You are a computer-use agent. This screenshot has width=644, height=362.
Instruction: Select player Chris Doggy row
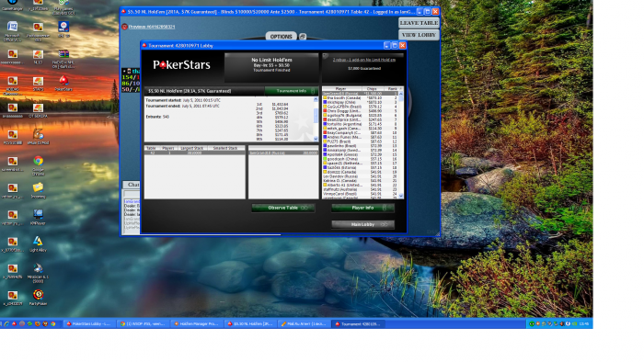point(361,110)
